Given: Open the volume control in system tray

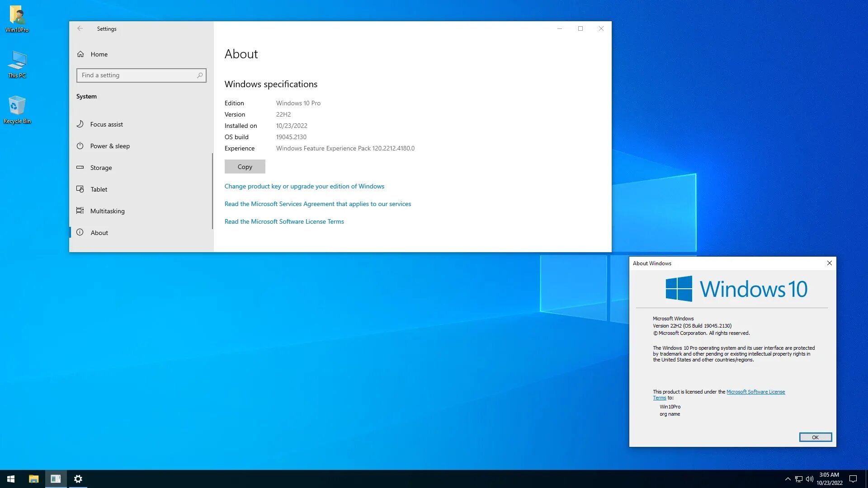Looking at the screenshot, I should (x=809, y=479).
